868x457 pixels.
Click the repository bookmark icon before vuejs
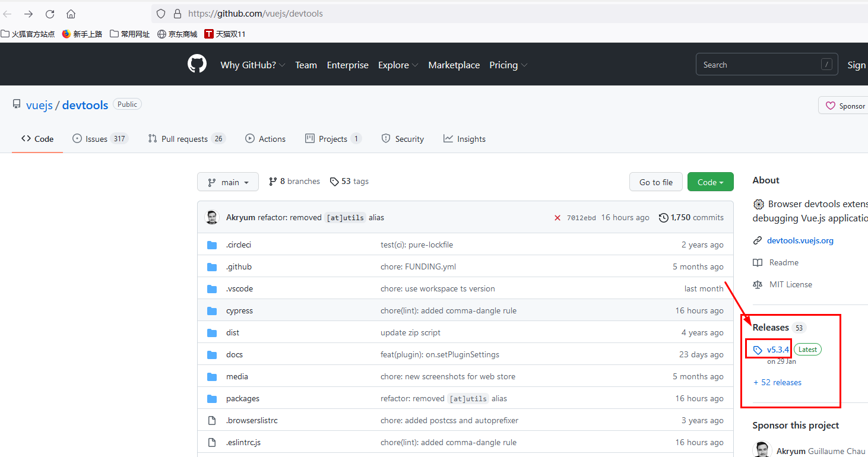17,103
